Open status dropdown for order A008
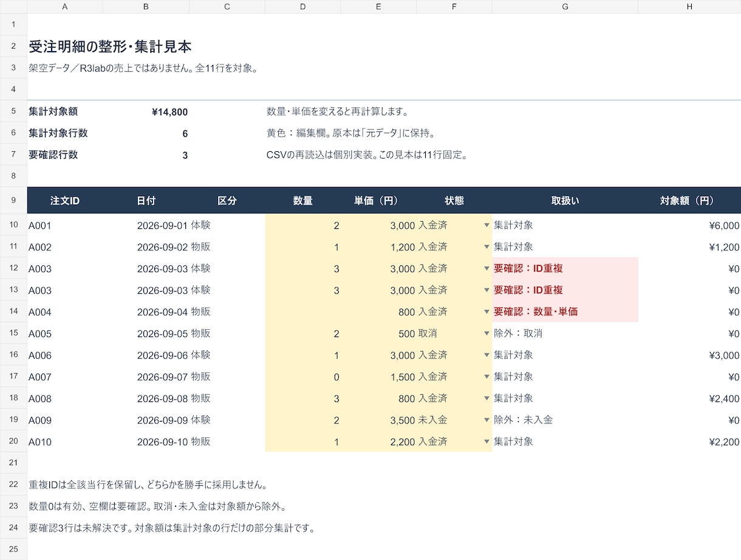The image size is (741, 560). [487, 398]
